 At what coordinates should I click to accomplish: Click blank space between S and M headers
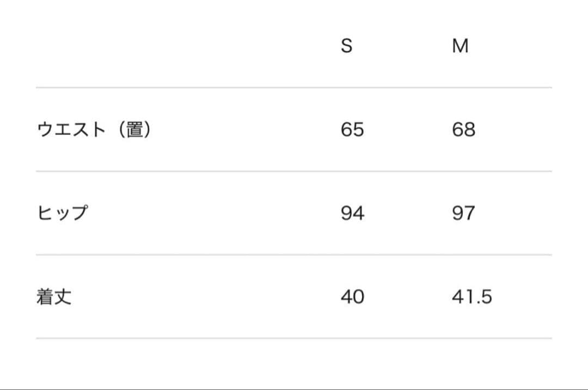tap(403, 46)
